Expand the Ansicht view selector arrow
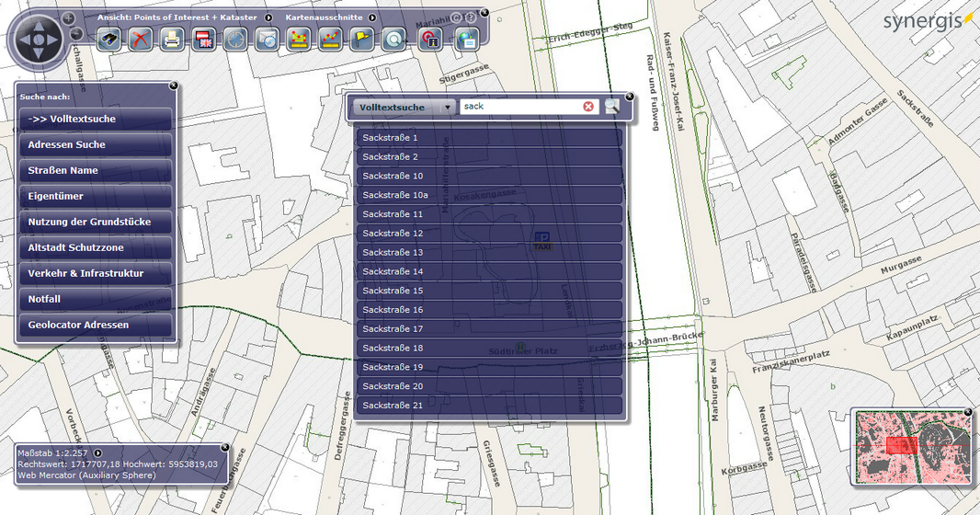The image size is (980, 515). (x=268, y=17)
